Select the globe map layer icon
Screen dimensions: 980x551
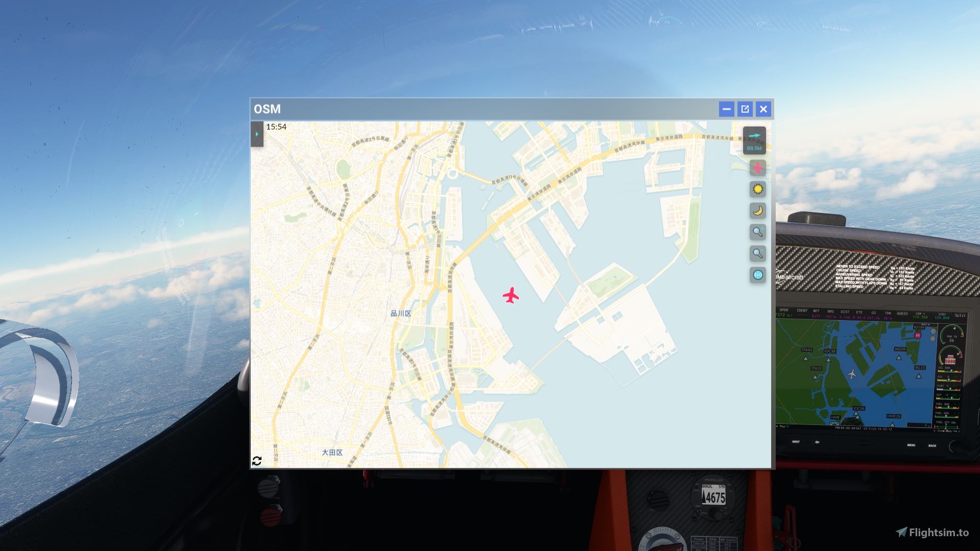click(757, 275)
